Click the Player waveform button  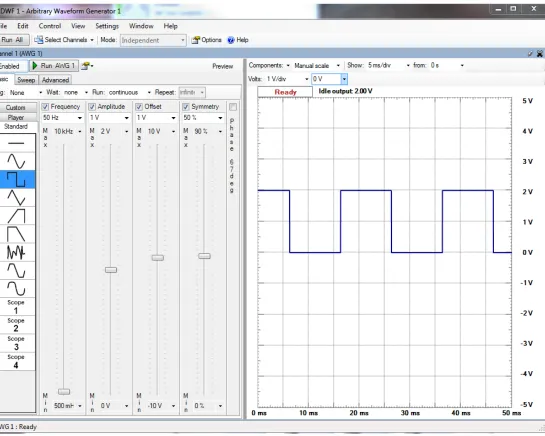click(16, 117)
